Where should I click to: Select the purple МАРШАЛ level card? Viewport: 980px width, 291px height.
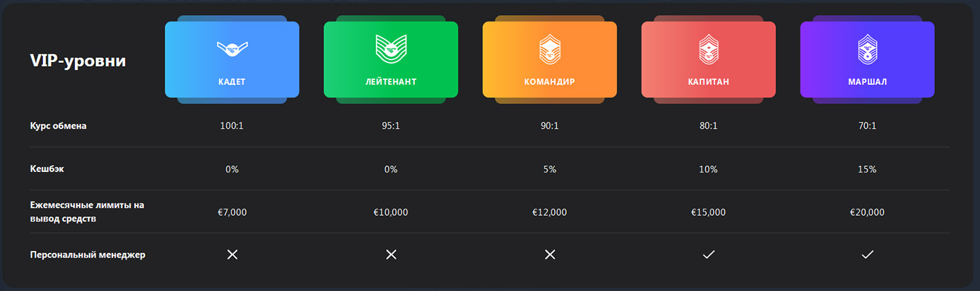[x=867, y=60]
